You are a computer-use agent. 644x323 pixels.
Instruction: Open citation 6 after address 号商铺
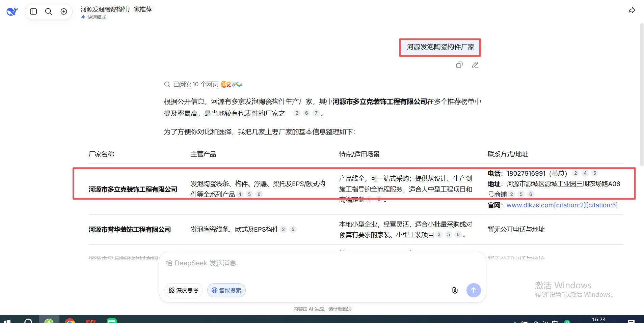tap(531, 194)
